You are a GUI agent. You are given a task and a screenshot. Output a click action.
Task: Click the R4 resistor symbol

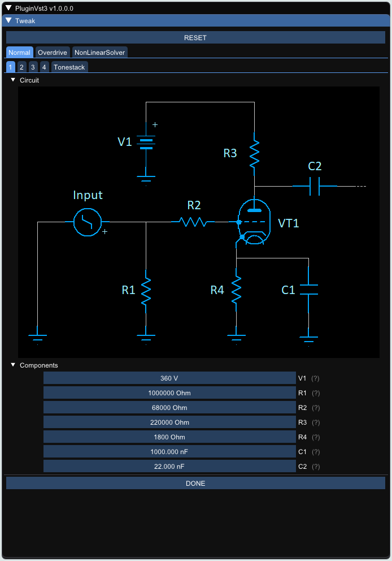[236, 290]
